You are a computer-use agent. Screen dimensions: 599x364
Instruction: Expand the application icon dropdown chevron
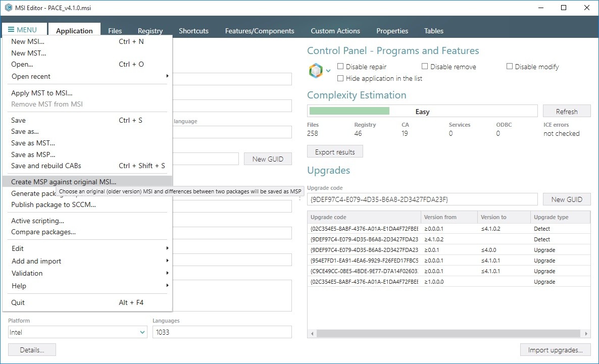[x=328, y=71]
